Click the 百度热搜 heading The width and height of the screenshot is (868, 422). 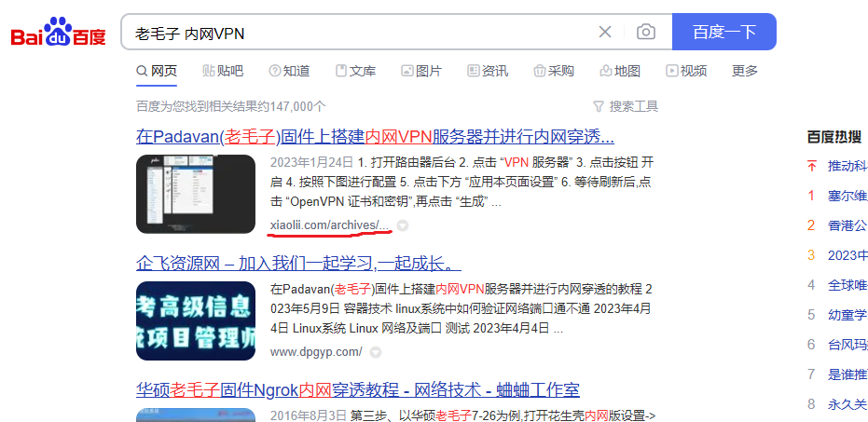click(x=834, y=136)
